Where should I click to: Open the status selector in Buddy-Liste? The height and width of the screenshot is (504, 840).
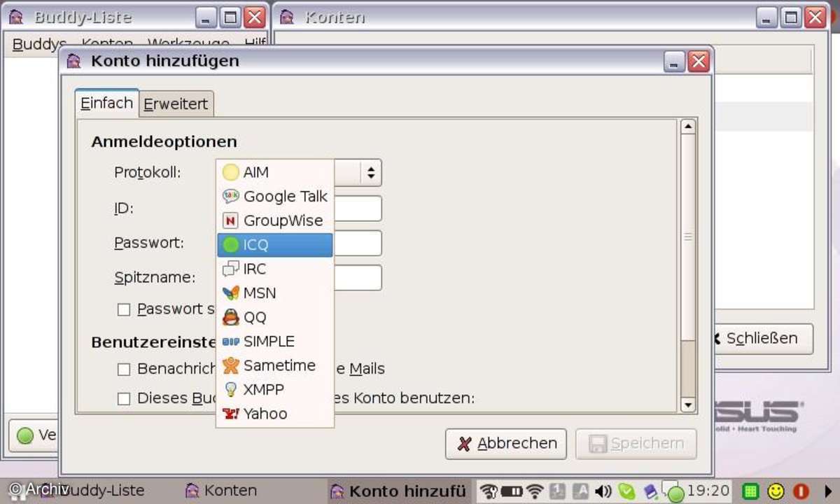coord(35,435)
